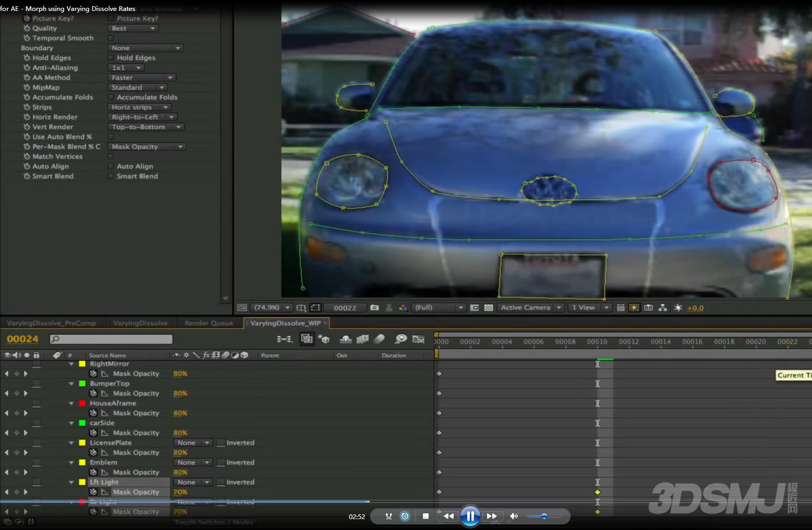Viewport: 812px width, 530px height.
Task: Select the VaryingDissolve_WIP tab
Action: coord(285,323)
